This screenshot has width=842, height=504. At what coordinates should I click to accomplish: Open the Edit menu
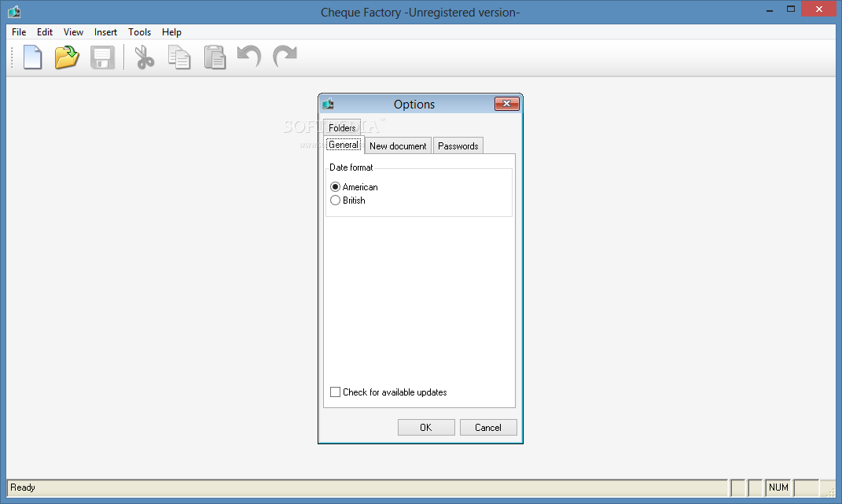pyautogui.click(x=45, y=32)
